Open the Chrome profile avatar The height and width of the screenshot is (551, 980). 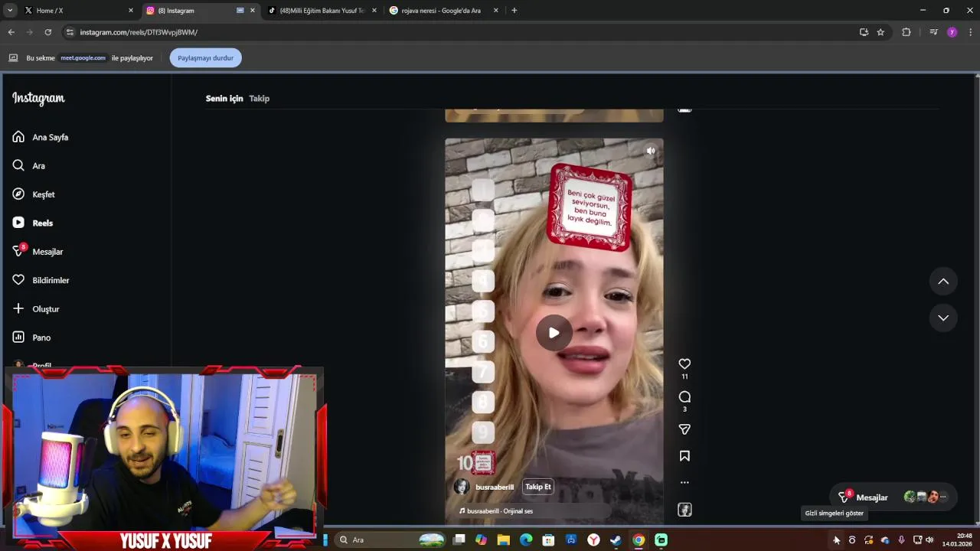click(952, 32)
